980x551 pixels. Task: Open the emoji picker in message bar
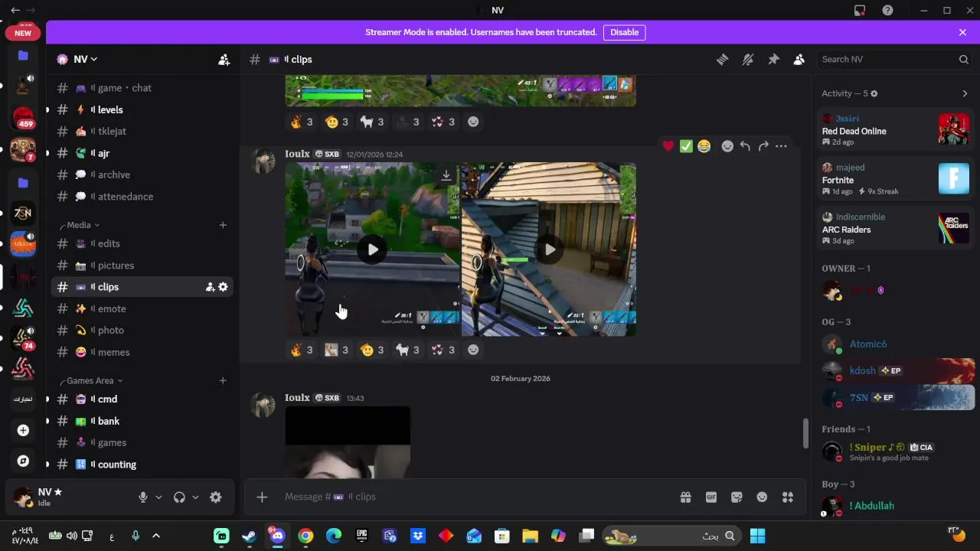pos(762,497)
